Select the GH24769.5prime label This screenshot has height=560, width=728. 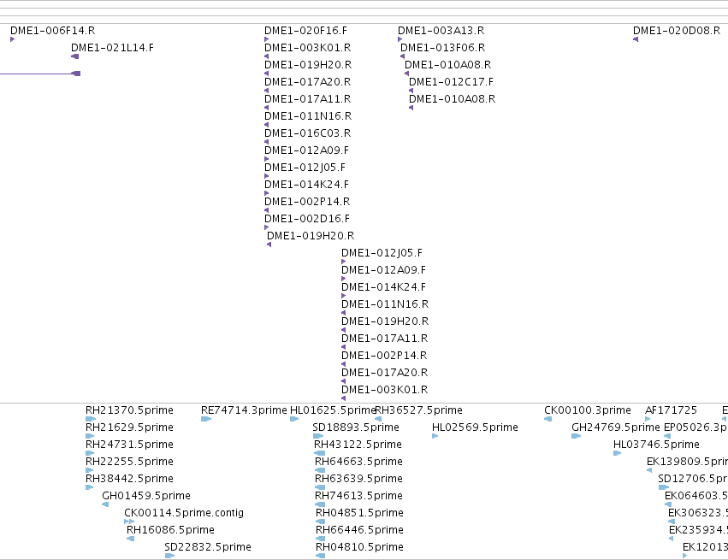click(616, 427)
